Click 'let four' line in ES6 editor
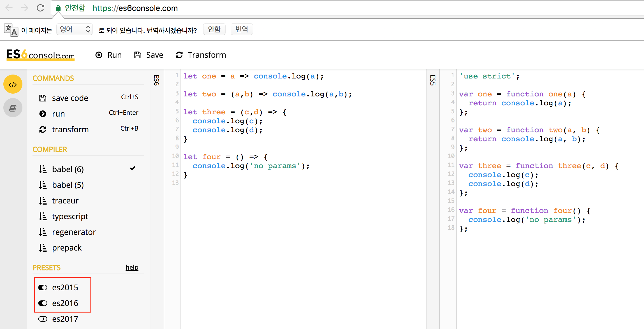The height and width of the screenshot is (329, 644). click(x=226, y=157)
